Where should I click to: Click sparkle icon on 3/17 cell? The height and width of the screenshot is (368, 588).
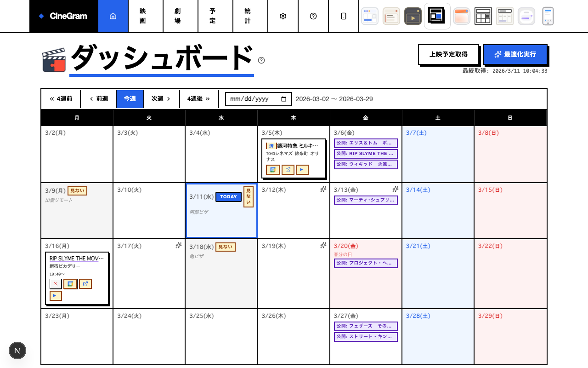179,246
